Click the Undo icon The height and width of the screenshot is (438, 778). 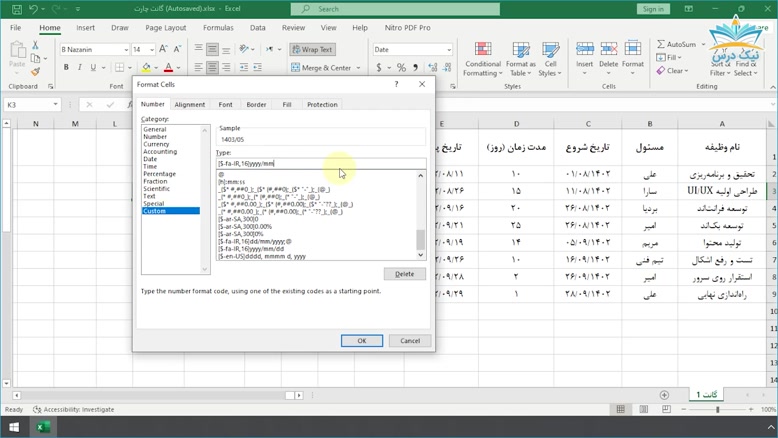coord(33,9)
